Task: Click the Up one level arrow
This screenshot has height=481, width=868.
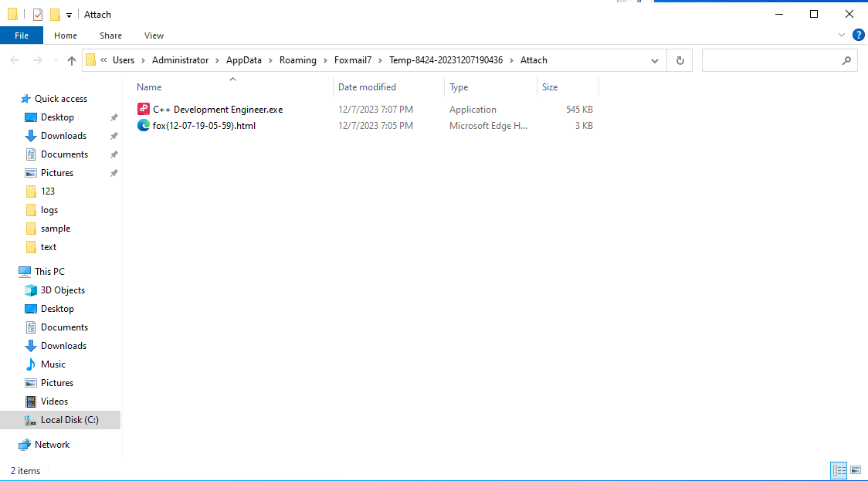Action: [72, 60]
